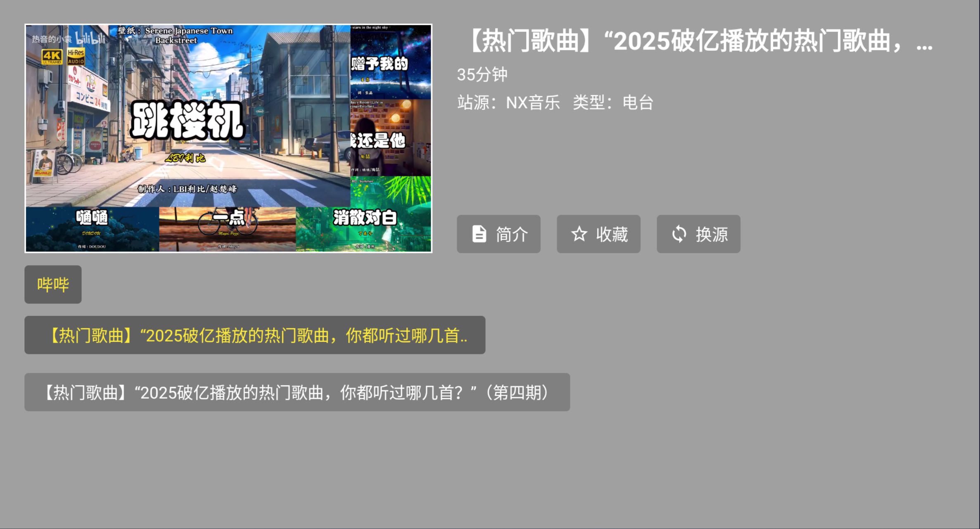Click the star icon inside the 收藏 button
980x529 pixels.
click(x=579, y=234)
